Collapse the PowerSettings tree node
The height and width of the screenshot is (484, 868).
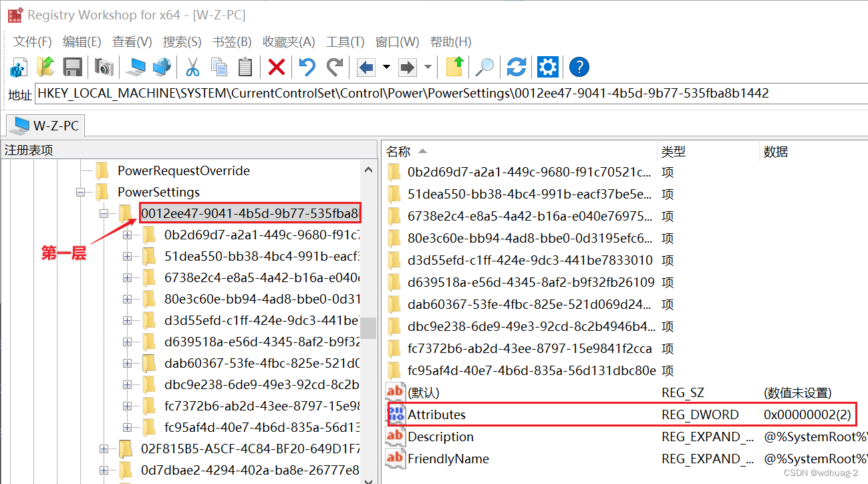click(x=81, y=192)
